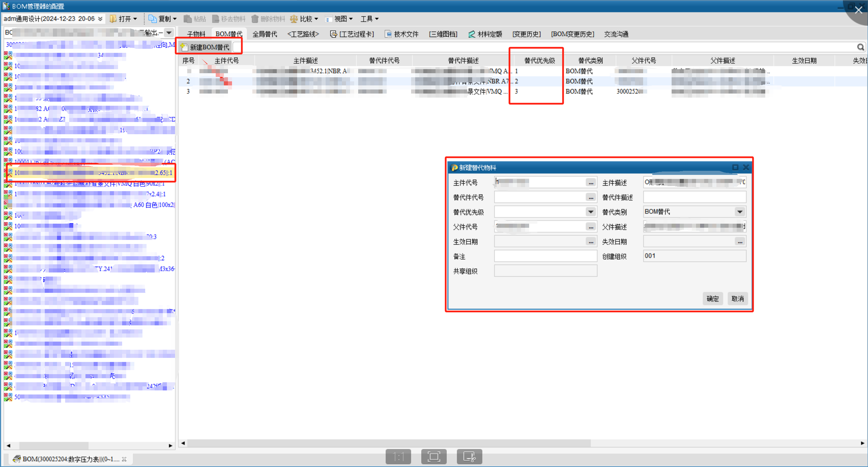The image size is (868, 467).
Task: Click the bottom horizontal scrollbar of table
Action: pos(389,443)
